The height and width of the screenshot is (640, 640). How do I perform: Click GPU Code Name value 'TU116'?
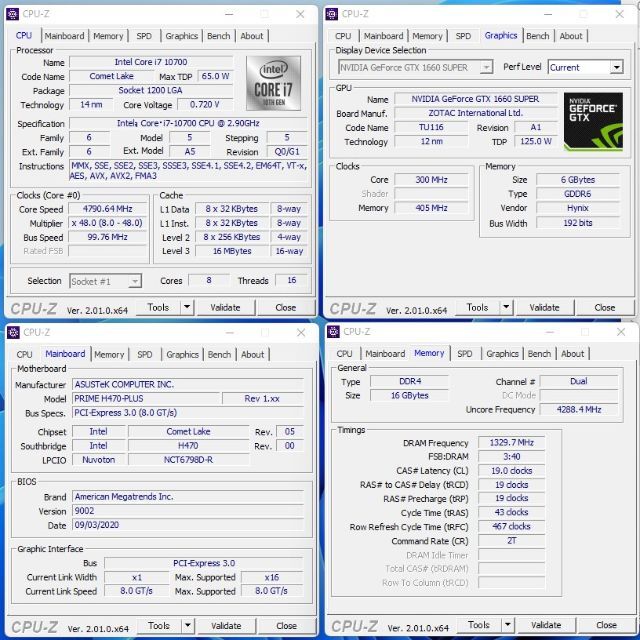coord(431,127)
